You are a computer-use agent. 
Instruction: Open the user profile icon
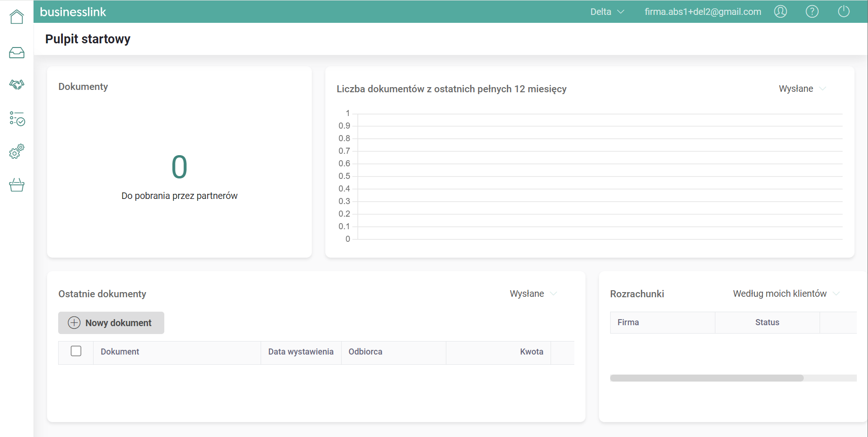pyautogui.click(x=781, y=12)
